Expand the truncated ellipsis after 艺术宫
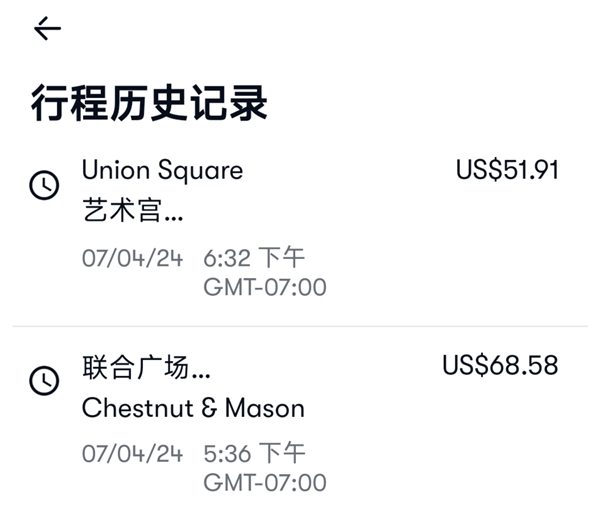Screen dimensions: 608x516 click(x=172, y=214)
